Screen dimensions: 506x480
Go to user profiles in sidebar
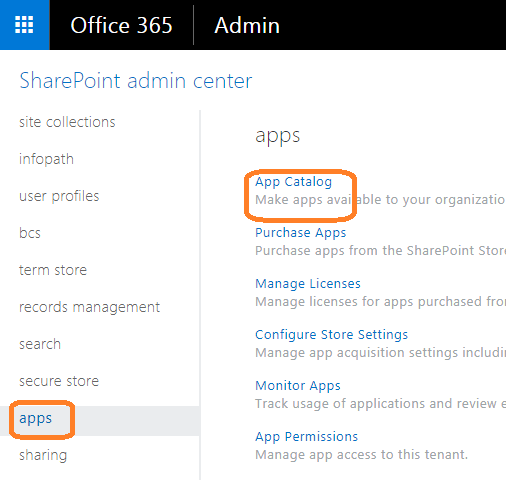[x=59, y=196]
